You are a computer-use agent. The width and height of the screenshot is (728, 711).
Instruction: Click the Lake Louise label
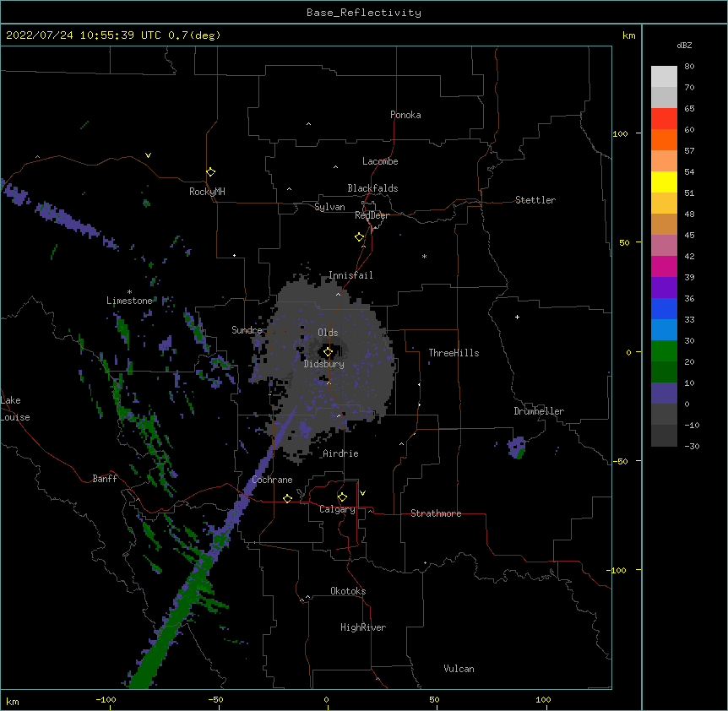pyautogui.click(x=15, y=409)
